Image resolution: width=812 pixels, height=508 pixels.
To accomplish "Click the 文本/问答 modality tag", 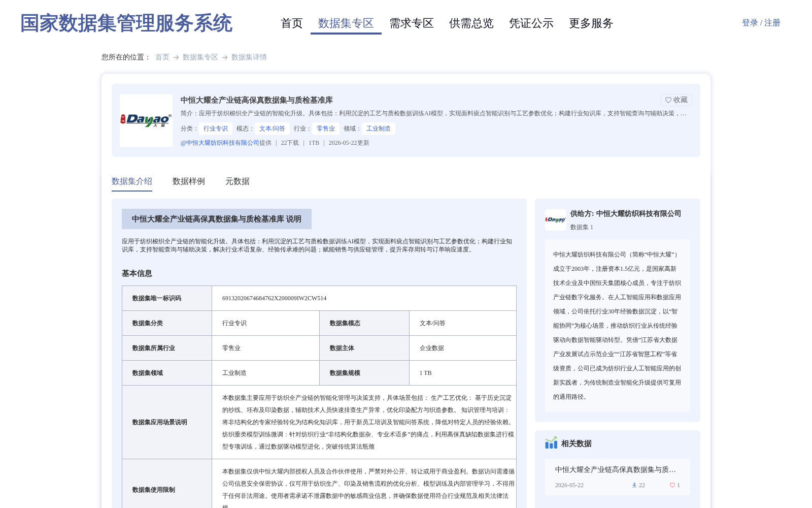I will coord(272,129).
